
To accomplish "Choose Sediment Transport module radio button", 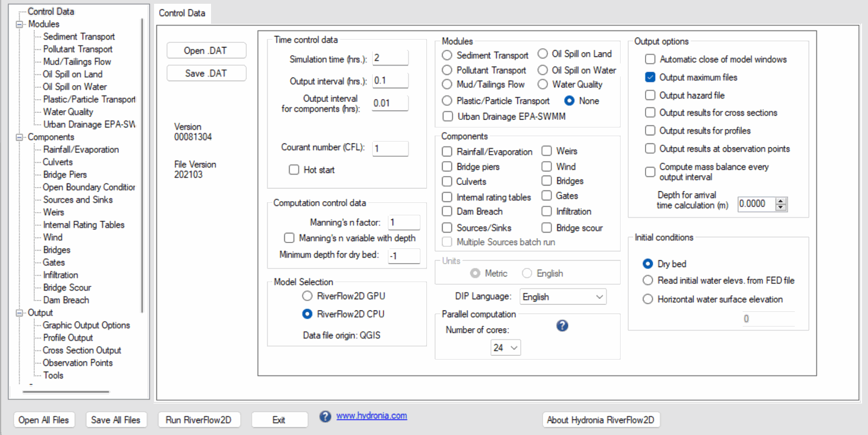I will click(447, 55).
